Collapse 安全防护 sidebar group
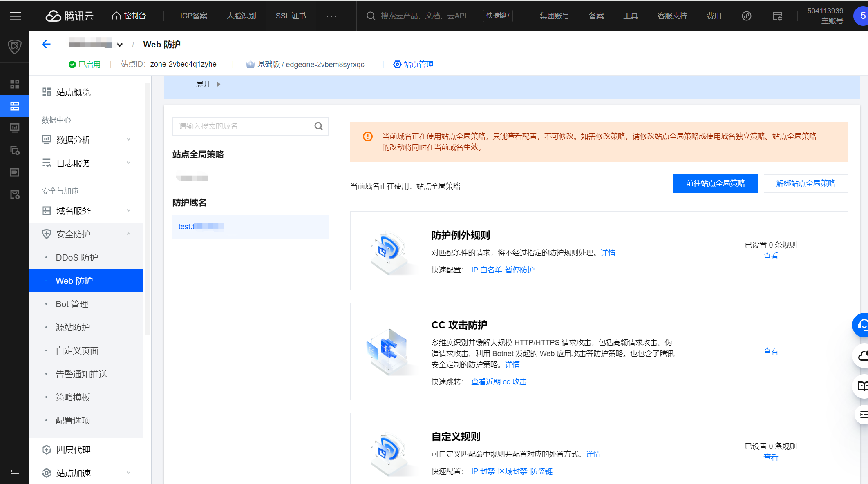Screen dimensions: 868x484 (86, 234)
